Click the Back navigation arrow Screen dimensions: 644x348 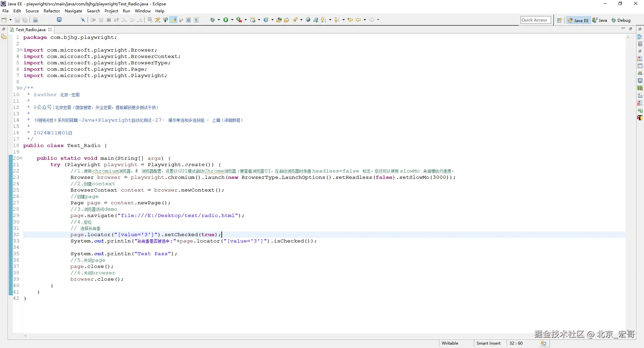(358, 20)
